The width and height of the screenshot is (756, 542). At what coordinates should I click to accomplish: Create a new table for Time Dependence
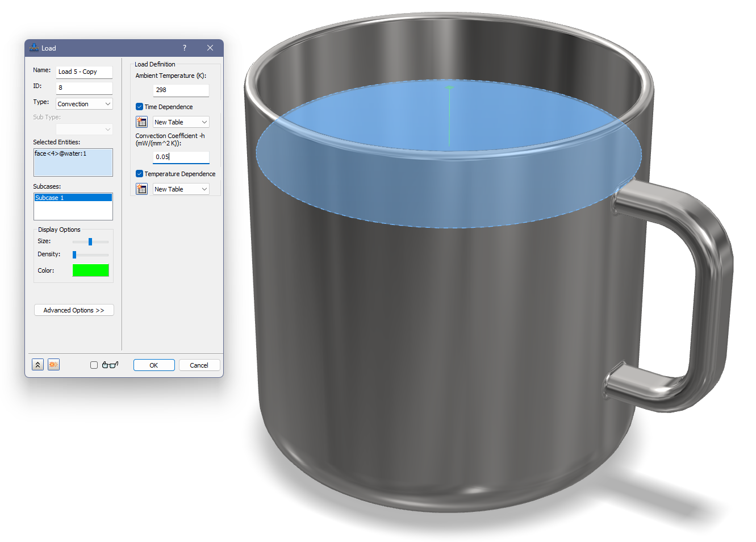(141, 122)
